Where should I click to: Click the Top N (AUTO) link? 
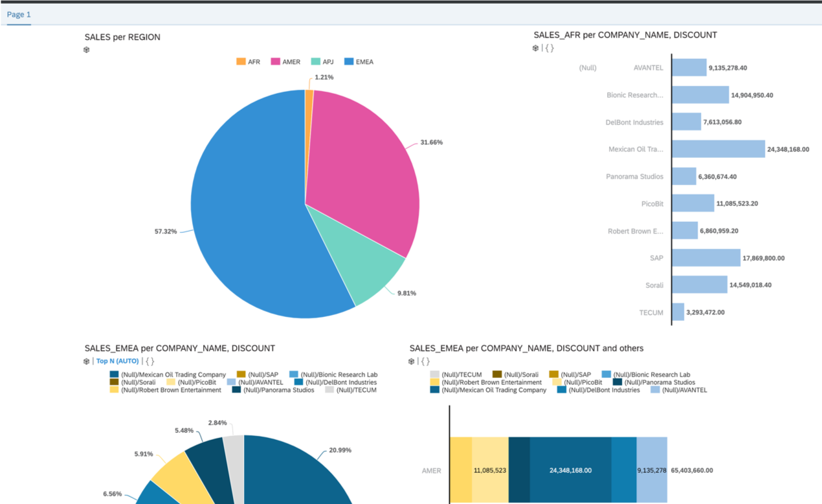pos(117,361)
